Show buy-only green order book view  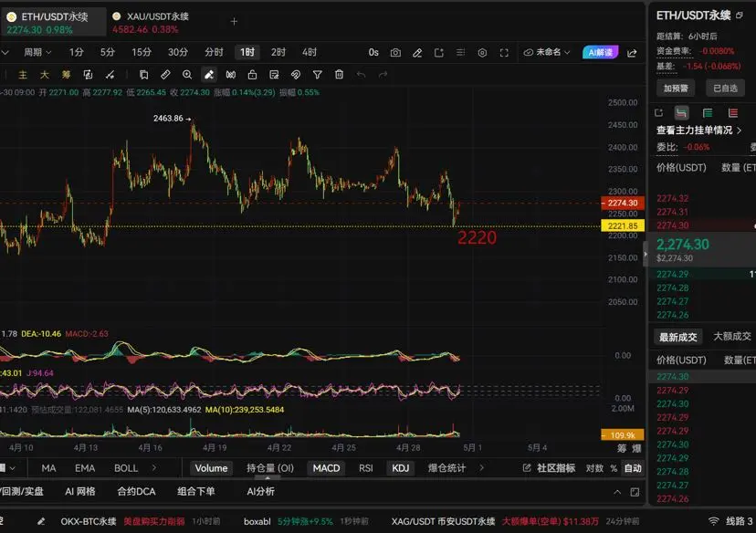point(708,113)
